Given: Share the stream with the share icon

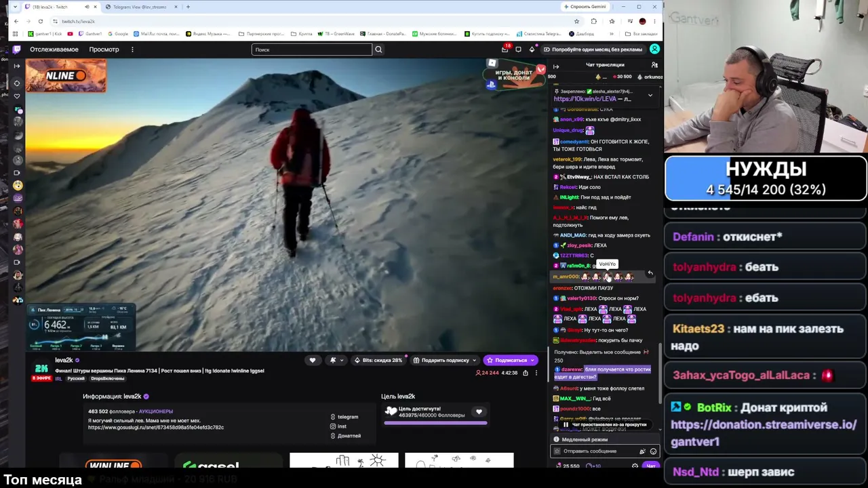Looking at the screenshot, I should [525, 373].
